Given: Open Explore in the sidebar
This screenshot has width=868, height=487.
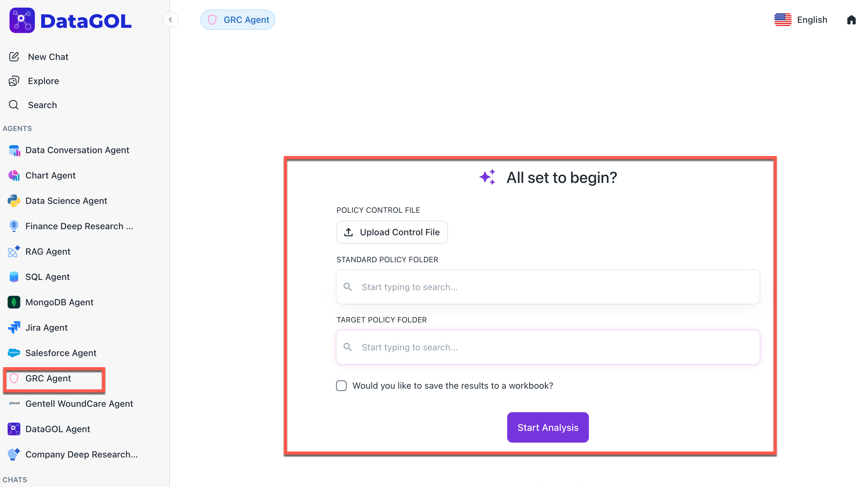Looking at the screenshot, I should click(43, 81).
